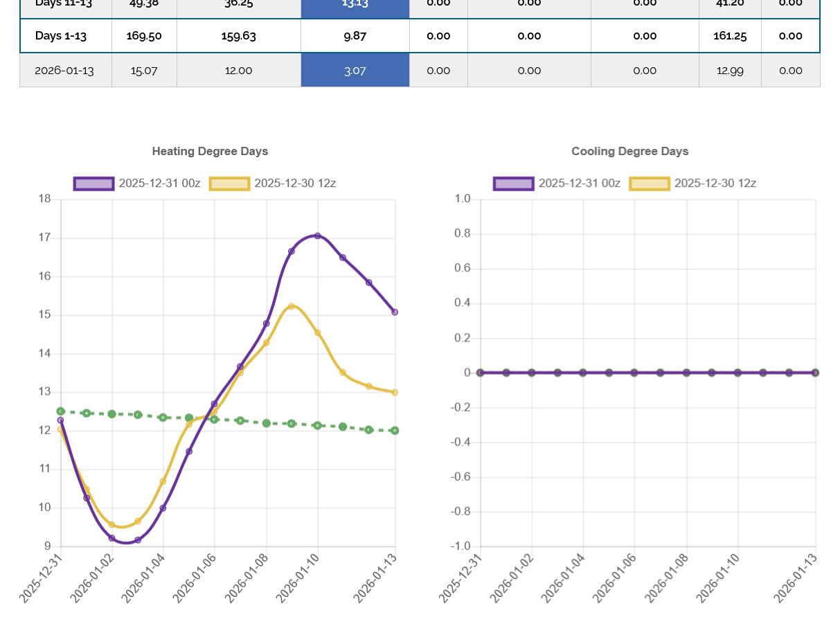Click purple legend swatch in Heating Degree Days
This screenshot has width=840, height=624.
pyautogui.click(x=93, y=184)
